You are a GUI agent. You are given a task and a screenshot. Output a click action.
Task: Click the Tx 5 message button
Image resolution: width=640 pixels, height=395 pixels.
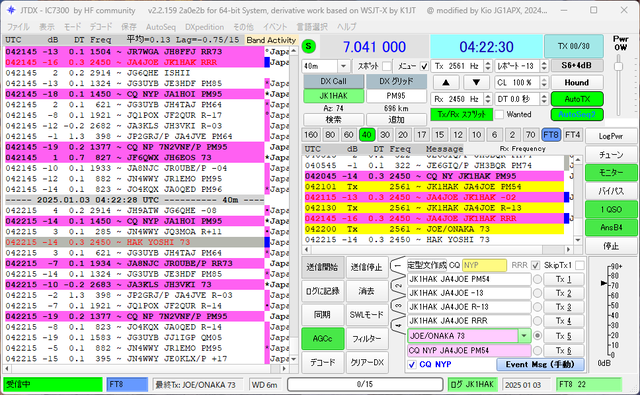(563, 336)
